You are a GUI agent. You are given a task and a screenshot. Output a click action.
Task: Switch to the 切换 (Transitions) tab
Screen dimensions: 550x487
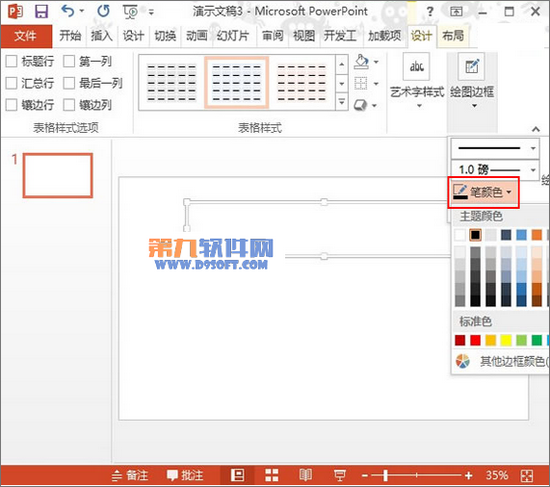(x=165, y=36)
